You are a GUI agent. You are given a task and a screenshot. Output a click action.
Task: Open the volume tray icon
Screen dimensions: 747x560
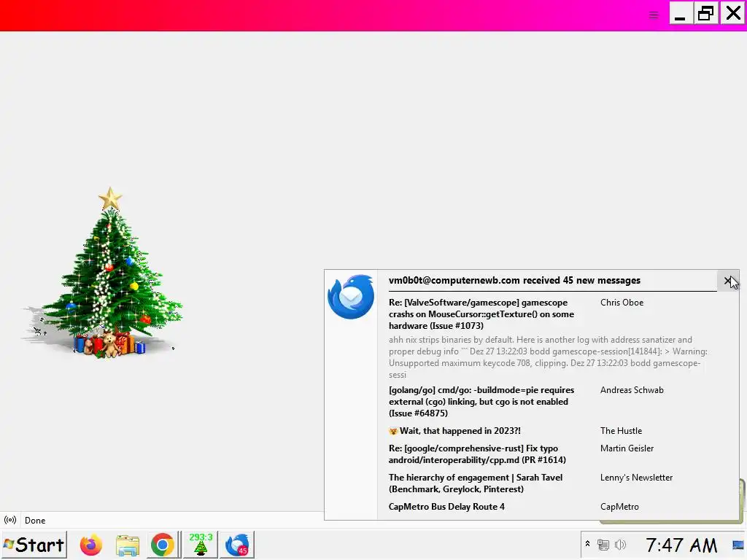coord(620,545)
